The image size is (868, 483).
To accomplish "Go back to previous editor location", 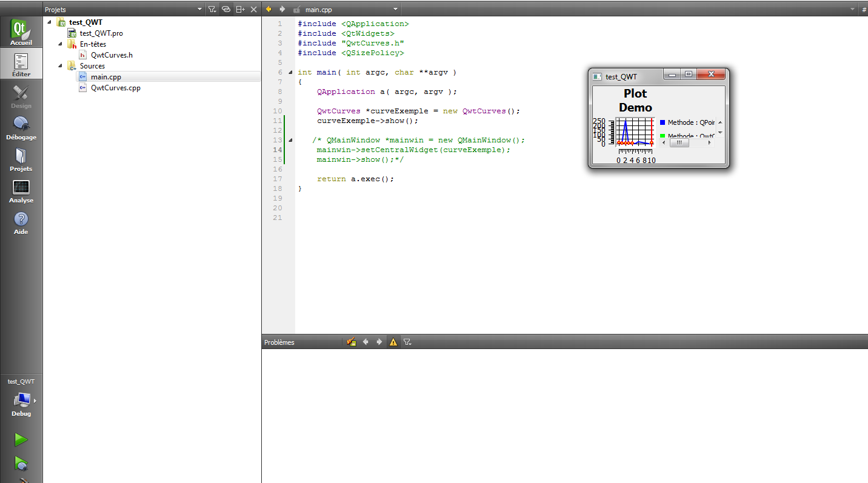I will click(269, 9).
